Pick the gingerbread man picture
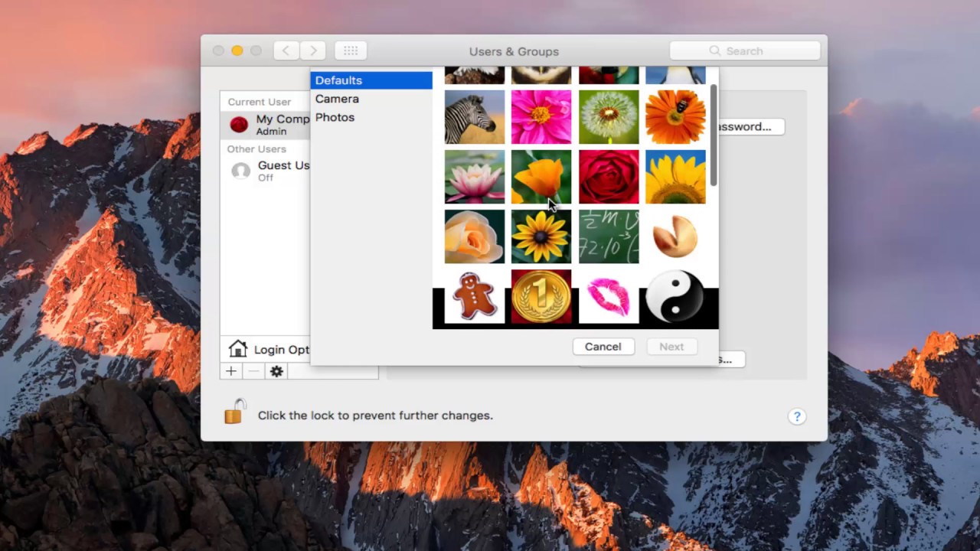This screenshot has height=551, width=980. coord(474,297)
